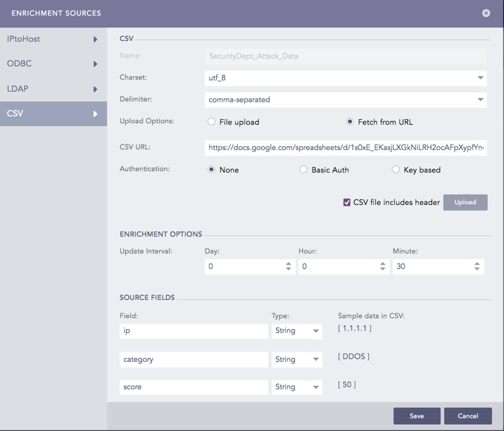Toggle CSV file includes header checkbox

346,202
